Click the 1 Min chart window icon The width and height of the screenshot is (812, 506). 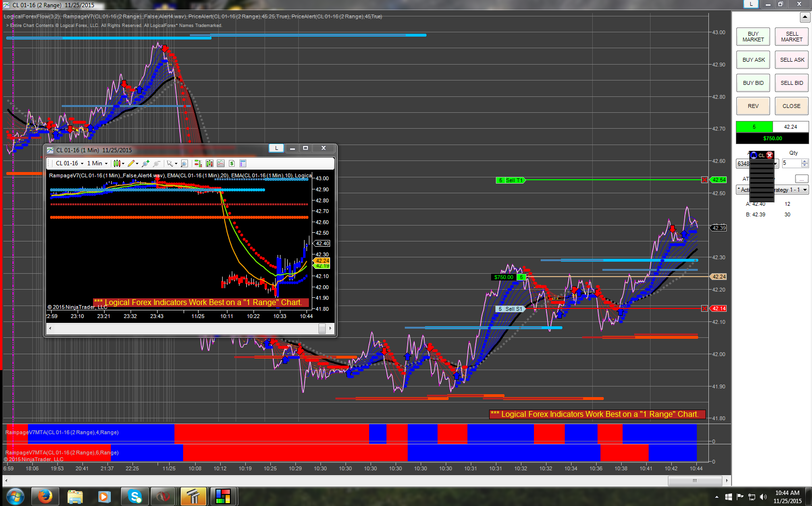50,150
